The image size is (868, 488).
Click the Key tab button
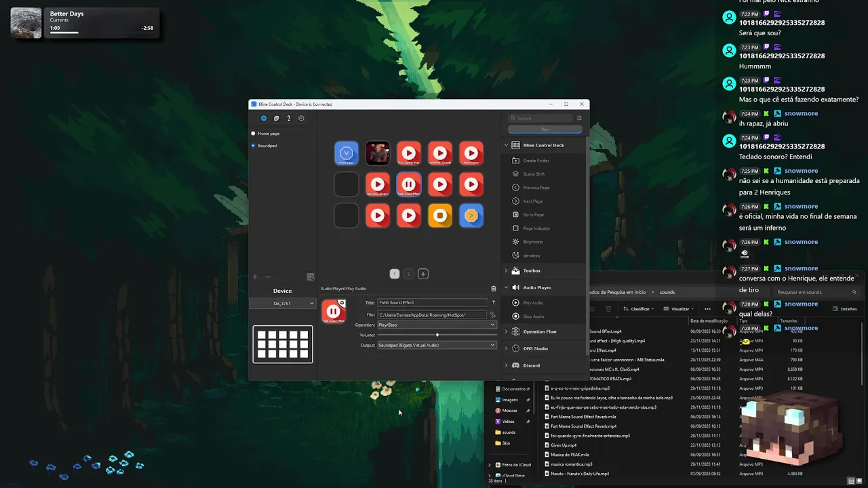(x=545, y=129)
